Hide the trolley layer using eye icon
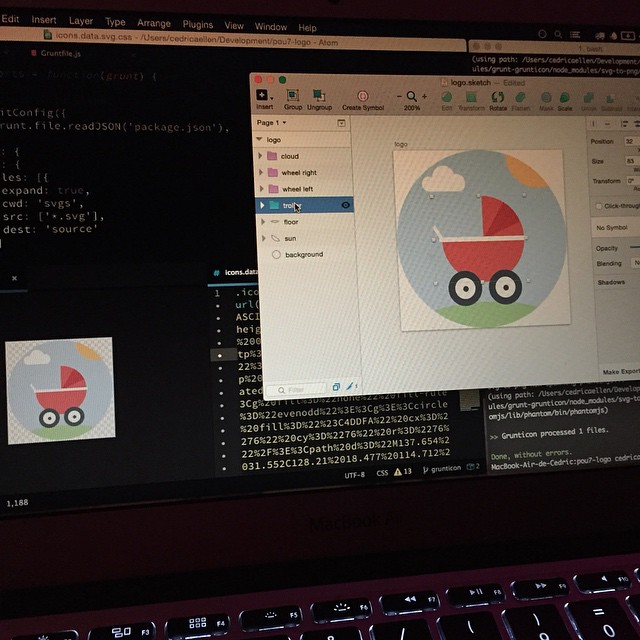 [x=346, y=205]
